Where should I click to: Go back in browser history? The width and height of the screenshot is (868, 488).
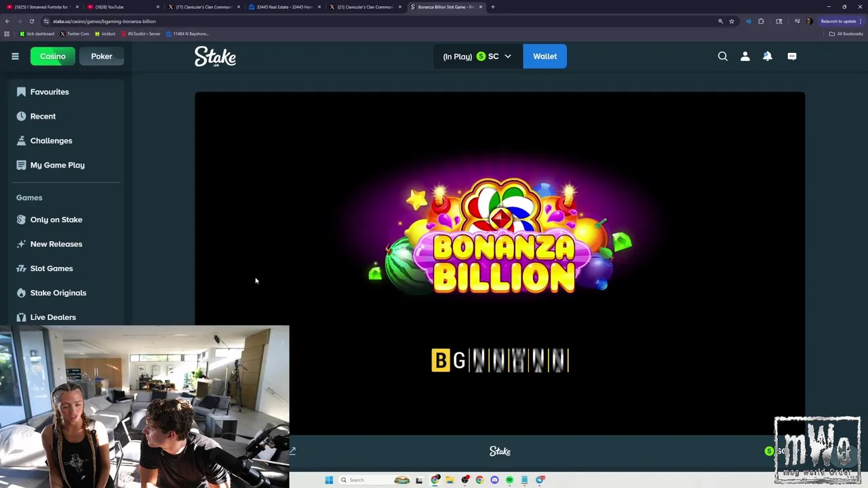7,21
